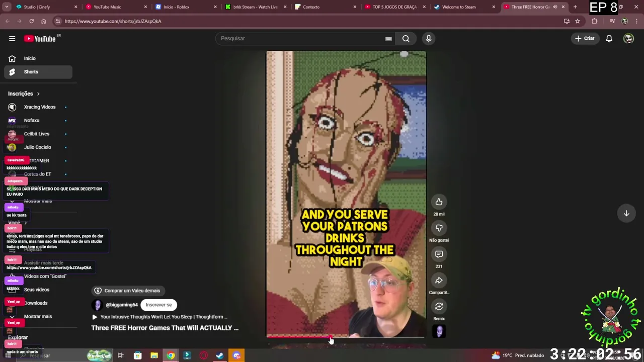Bookmark this page with the star
The height and width of the screenshot is (362, 644).
(x=578, y=21)
